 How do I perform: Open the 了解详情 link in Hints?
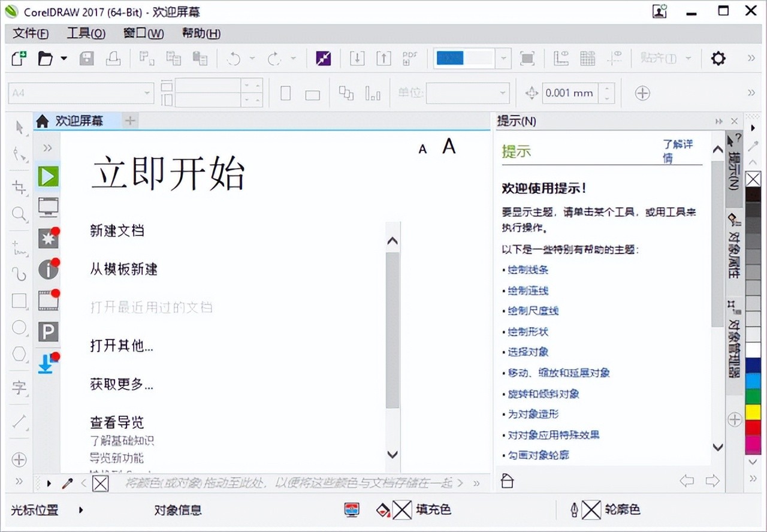click(x=678, y=151)
